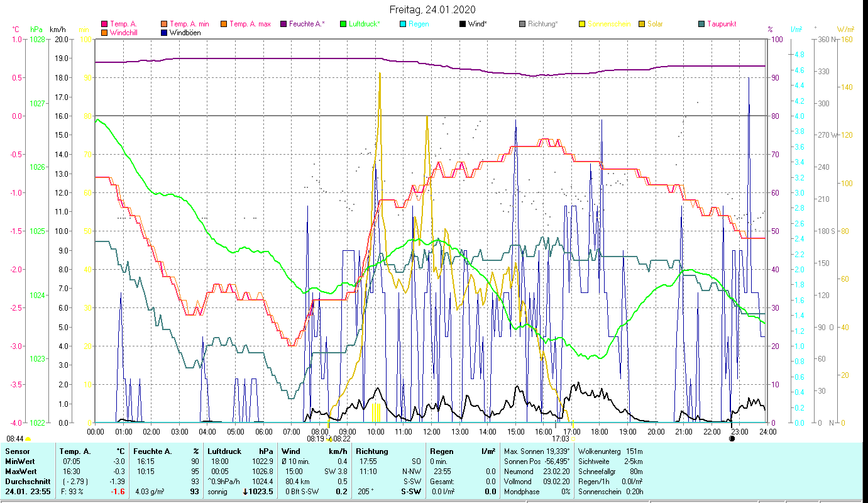Click the 'Regen/1h 0.0l/m²' entry

(x=610, y=482)
